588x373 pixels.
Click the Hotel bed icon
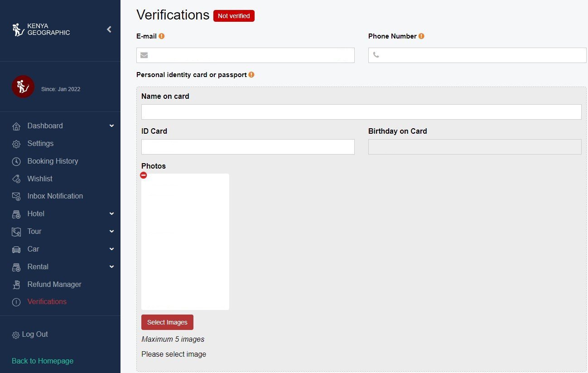[16, 214]
